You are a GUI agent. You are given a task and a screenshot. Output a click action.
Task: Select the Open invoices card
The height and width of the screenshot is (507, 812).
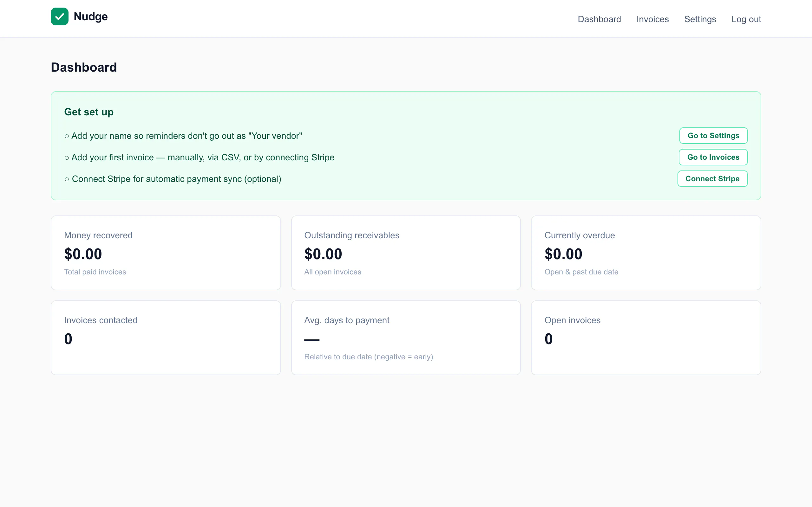[646, 338]
